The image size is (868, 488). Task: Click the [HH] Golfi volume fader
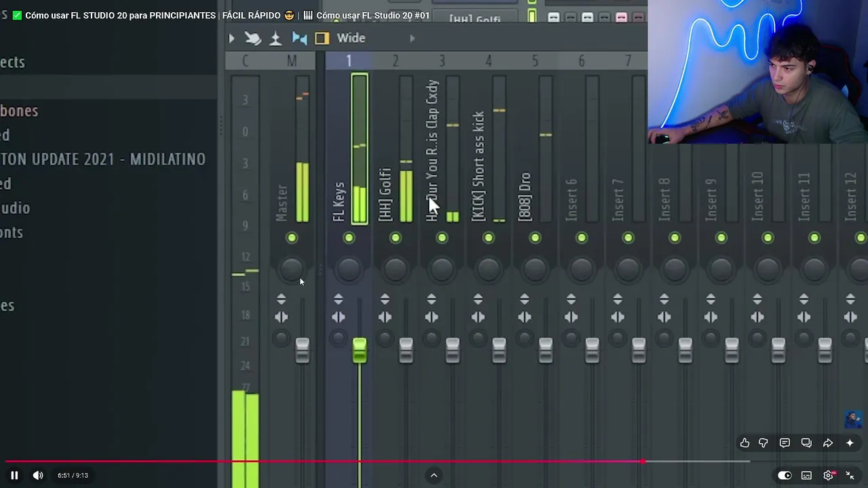point(406,350)
